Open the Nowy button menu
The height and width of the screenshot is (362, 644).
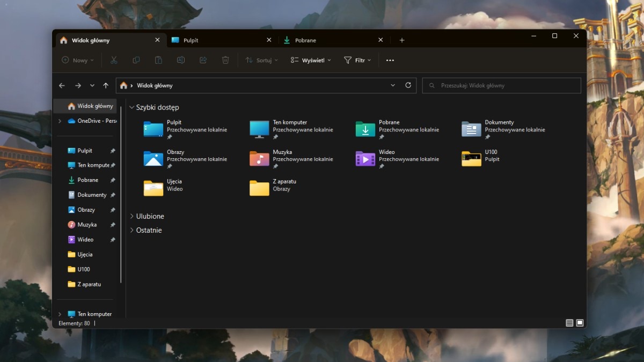[x=77, y=60]
